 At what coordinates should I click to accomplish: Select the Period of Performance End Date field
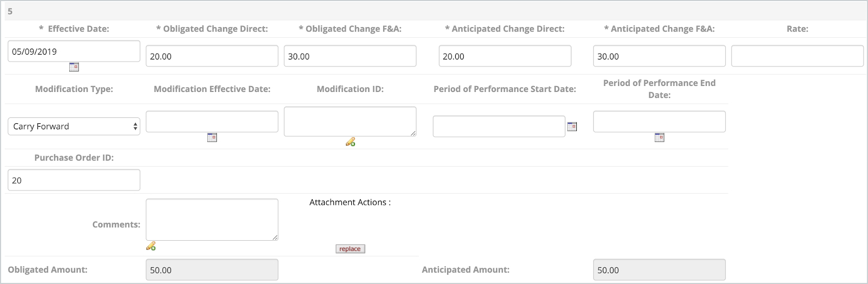[659, 122]
